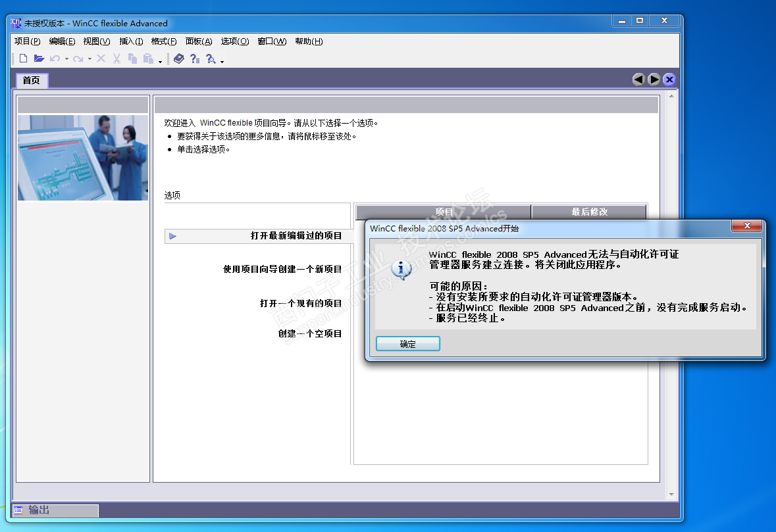776x532 pixels.
Task: Open the 窗口(W) menu
Action: click(x=272, y=41)
